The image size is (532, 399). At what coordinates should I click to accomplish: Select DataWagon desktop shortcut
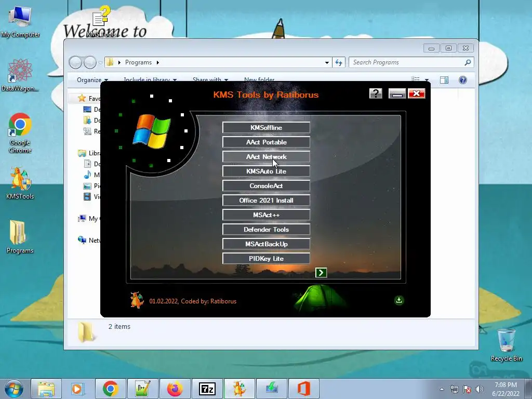click(x=20, y=75)
